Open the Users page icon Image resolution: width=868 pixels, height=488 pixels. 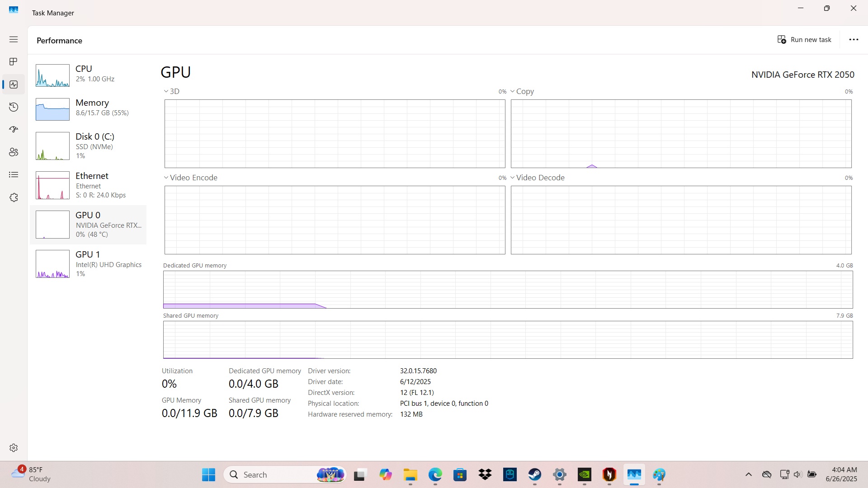click(x=14, y=152)
